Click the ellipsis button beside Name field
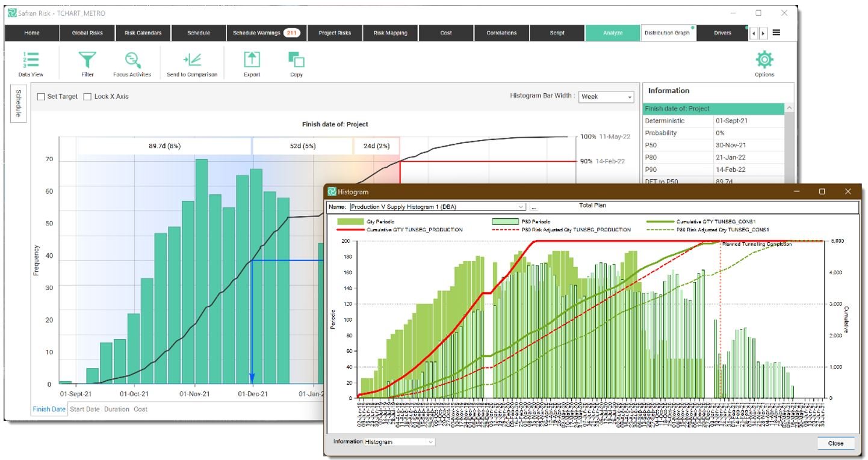 533,207
